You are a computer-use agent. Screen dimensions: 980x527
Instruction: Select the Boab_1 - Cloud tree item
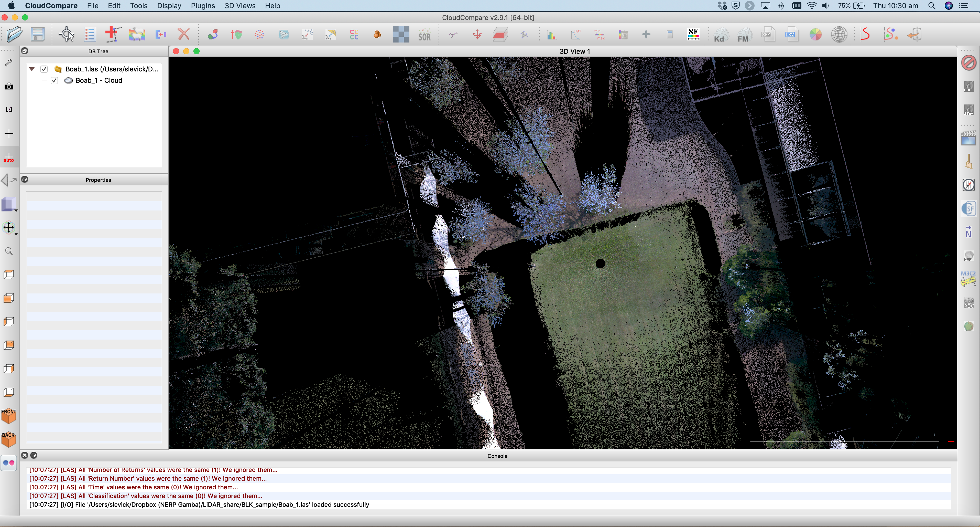(99, 80)
